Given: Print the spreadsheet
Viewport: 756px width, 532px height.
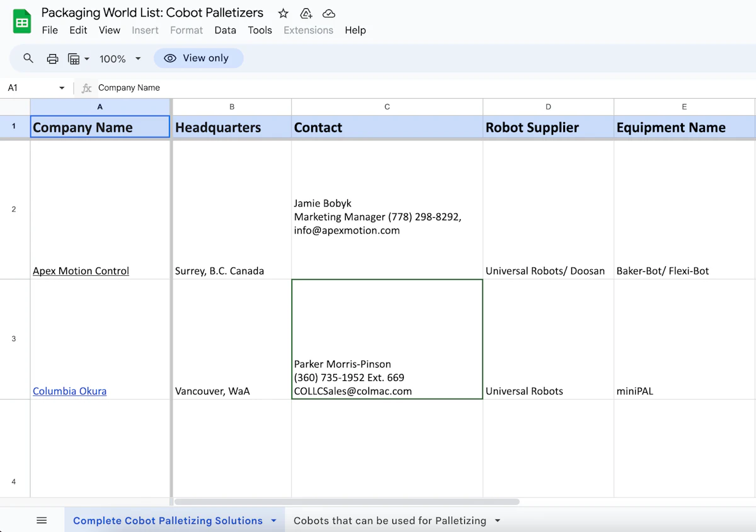Looking at the screenshot, I should 53,59.
